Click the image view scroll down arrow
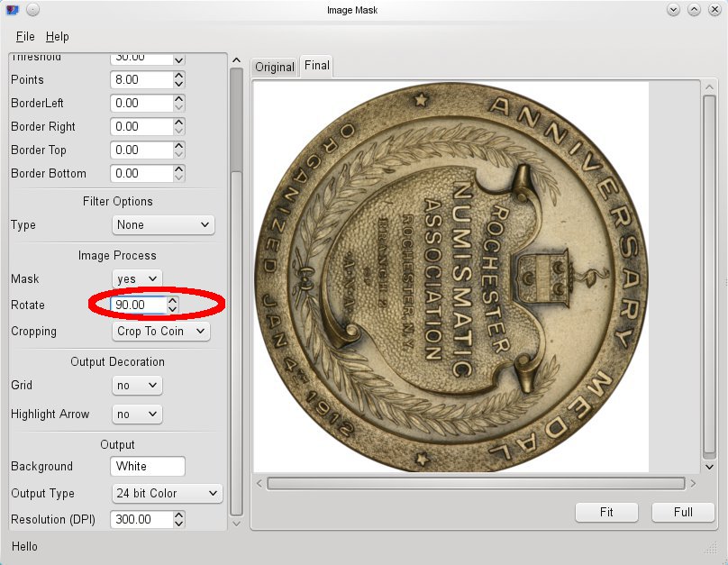This screenshot has width=728, height=565. point(709,467)
